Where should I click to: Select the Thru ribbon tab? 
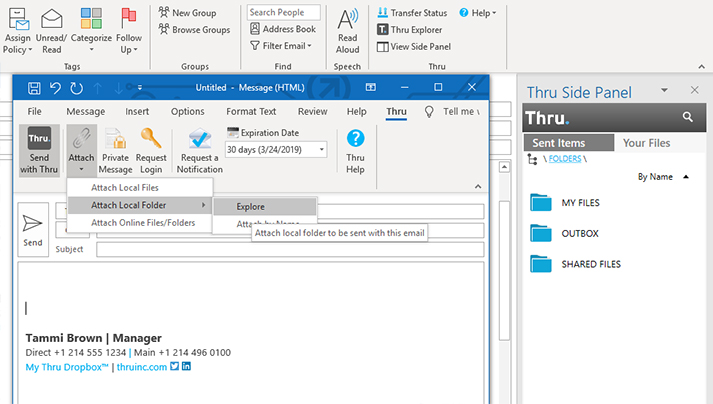tap(397, 111)
